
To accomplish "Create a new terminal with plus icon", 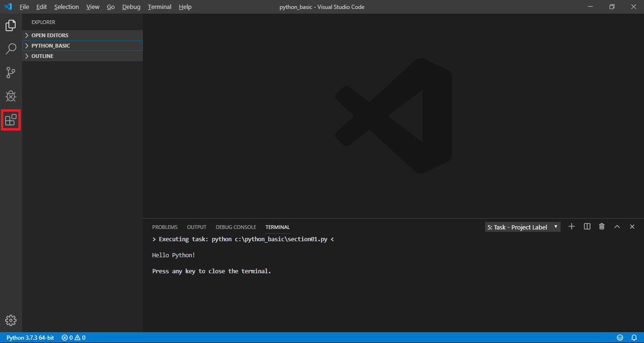I will coord(571,227).
